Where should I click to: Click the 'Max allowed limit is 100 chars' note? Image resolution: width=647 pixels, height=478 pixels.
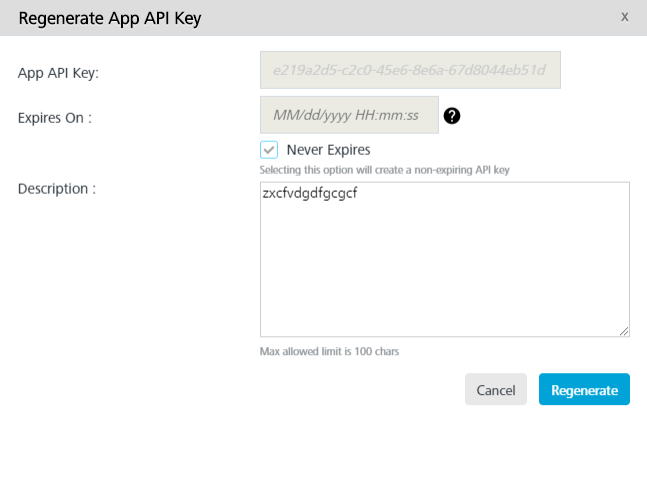click(x=329, y=351)
